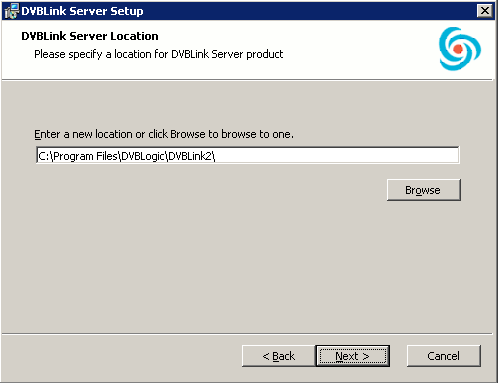498x383 pixels.
Task: Proceed with the Next button
Action: [x=353, y=356]
